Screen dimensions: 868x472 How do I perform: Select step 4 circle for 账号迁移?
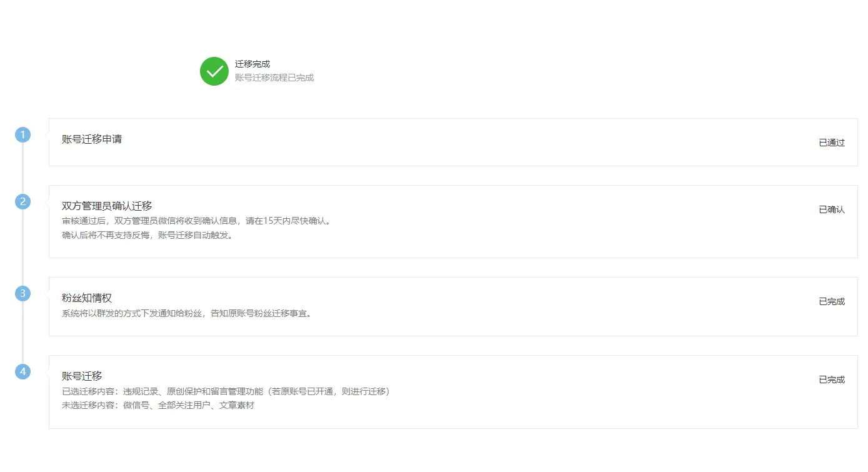pyautogui.click(x=23, y=371)
